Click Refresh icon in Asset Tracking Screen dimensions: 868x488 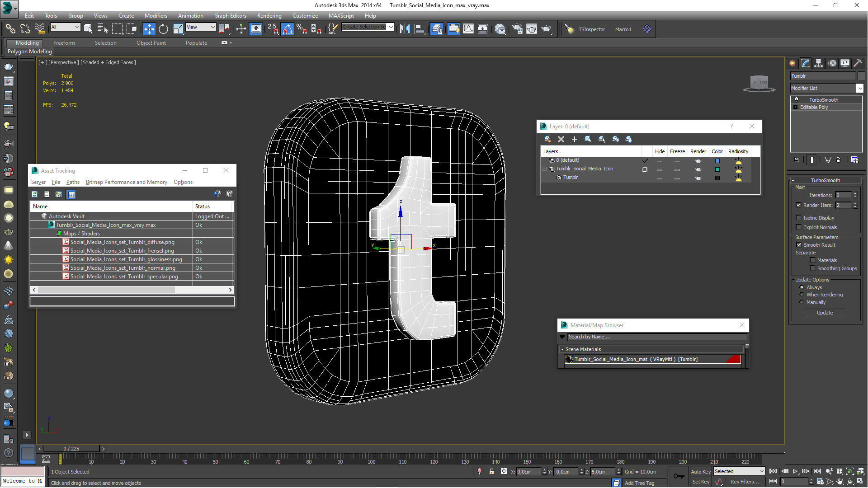pyautogui.click(x=34, y=194)
